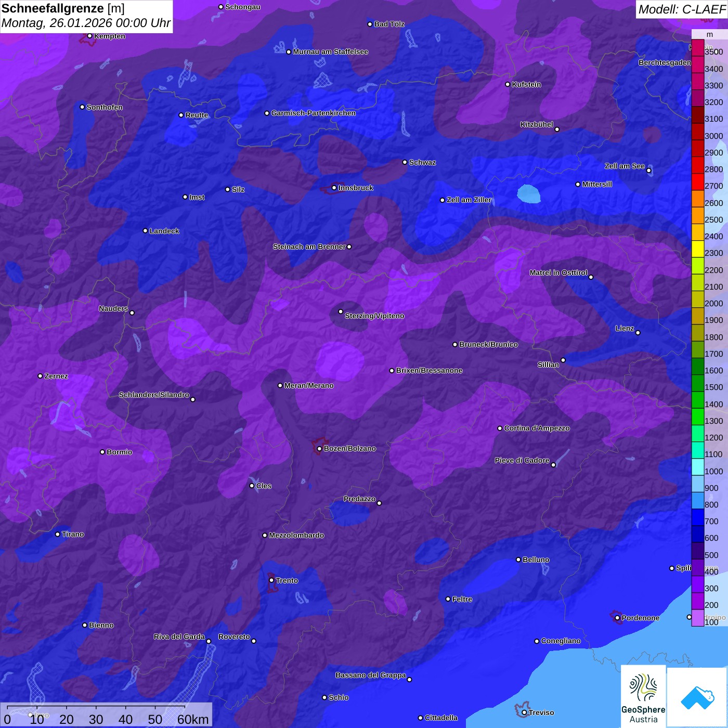Click the Sterzing/Vipiteno label
Screen dimensions: 728x728
(374, 316)
